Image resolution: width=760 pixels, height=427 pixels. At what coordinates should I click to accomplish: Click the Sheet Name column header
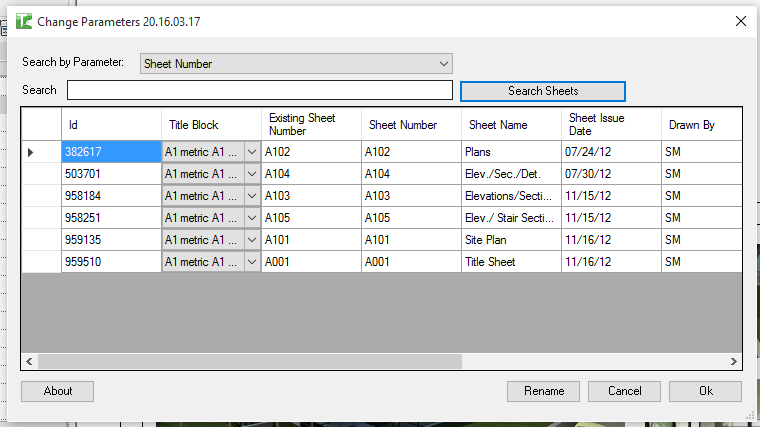510,125
